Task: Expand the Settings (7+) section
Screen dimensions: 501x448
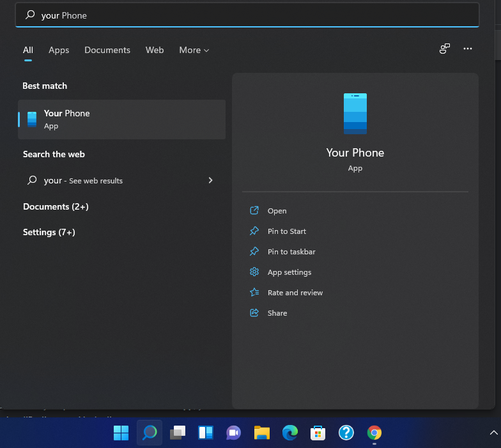Action: [x=49, y=233]
